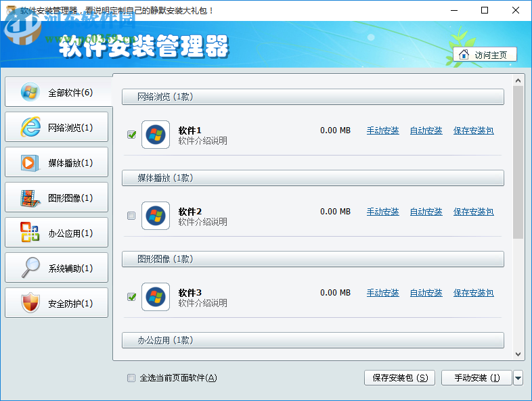Viewport: 532px width, 401px height.
Task: Click 手动安装 link for 软件1
Action: (x=382, y=131)
